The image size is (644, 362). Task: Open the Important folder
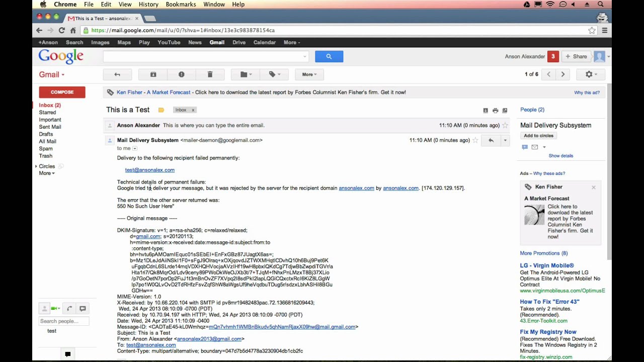click(50, 120)
